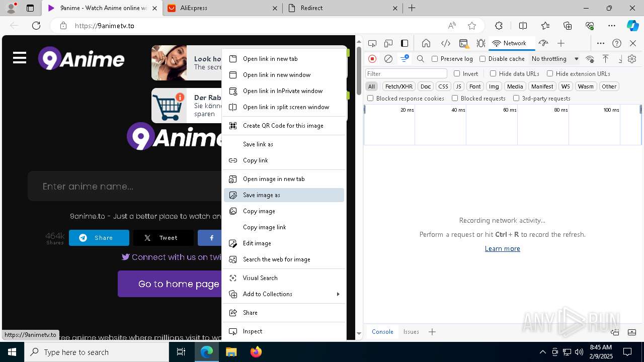The height and width of the screenshot is (362, 644).
Task: Add more tools with the plus icon
Action: coord(561,43)
